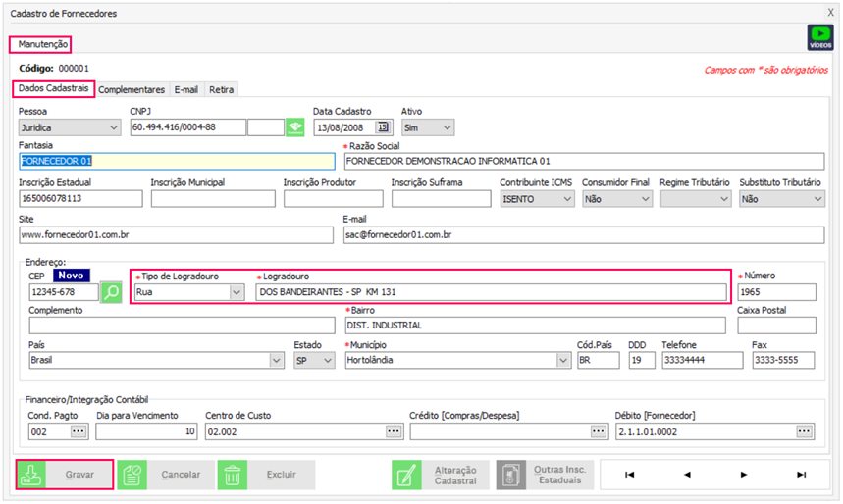Open Centro de Custo lookup ellipsis
Image resolution: width=843 pixels, height=504 pixels.
[x=394, y=430]
